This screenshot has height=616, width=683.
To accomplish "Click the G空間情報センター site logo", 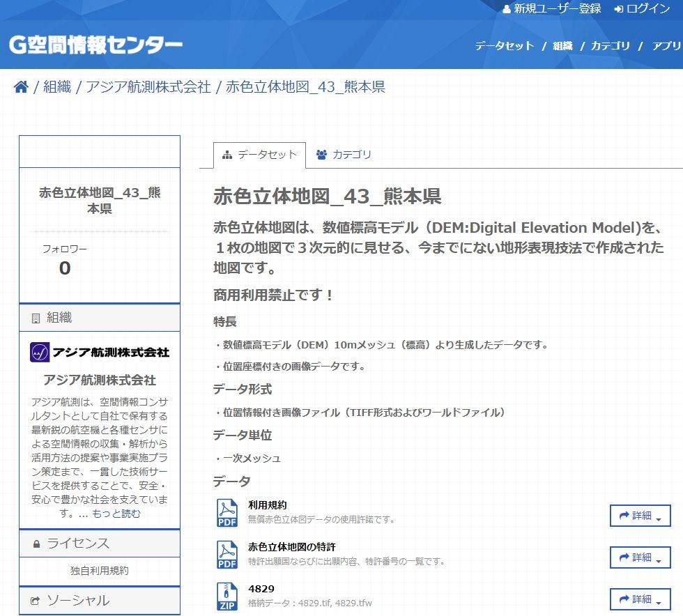I will pos(95,45).
